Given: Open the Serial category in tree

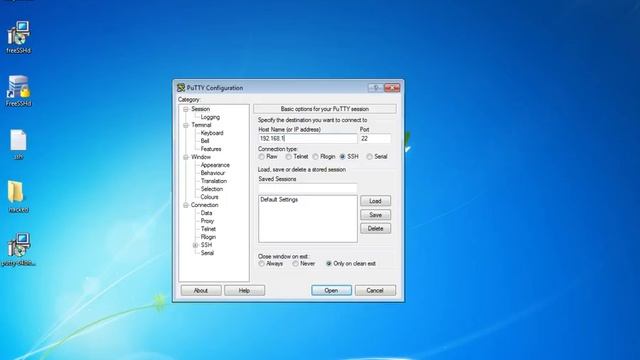Looking at the screenshot, I should 207,253.
